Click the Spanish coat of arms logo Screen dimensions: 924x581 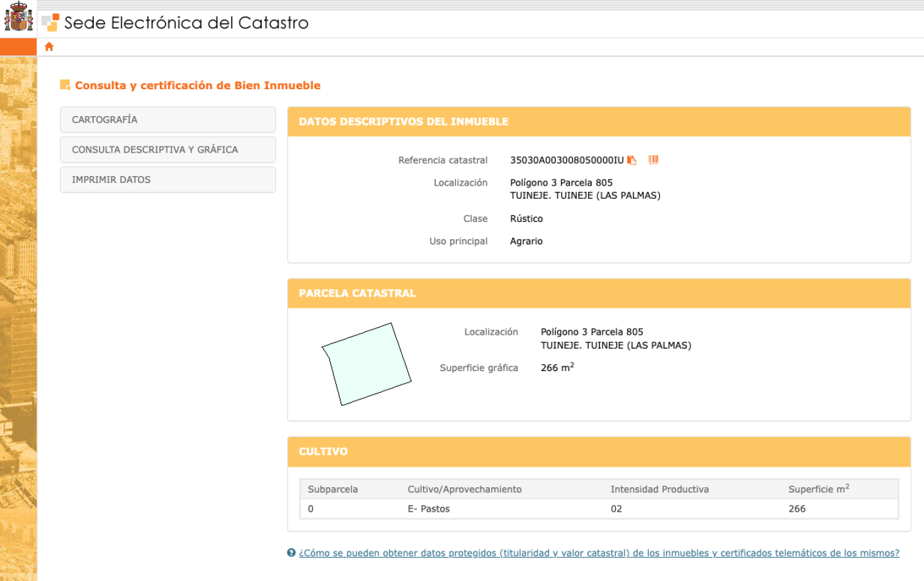click(18, 18)
